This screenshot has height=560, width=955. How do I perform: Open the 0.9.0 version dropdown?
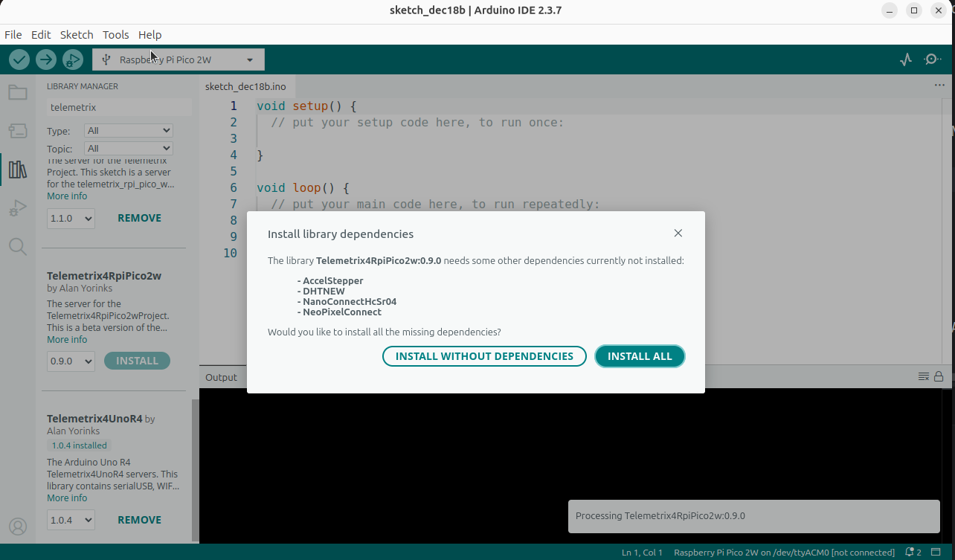coord(71,361)
